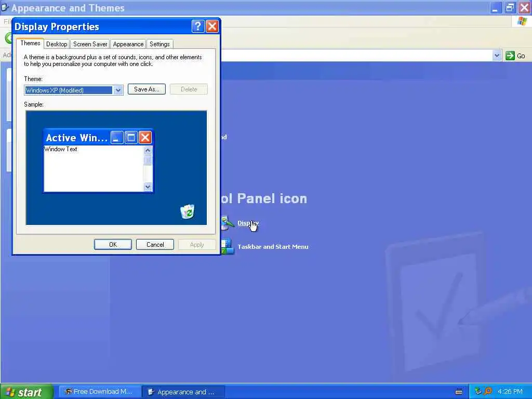Click the magnifier system tray icon
This screenshot has width=532, height=399.
[x=488, y=391]
